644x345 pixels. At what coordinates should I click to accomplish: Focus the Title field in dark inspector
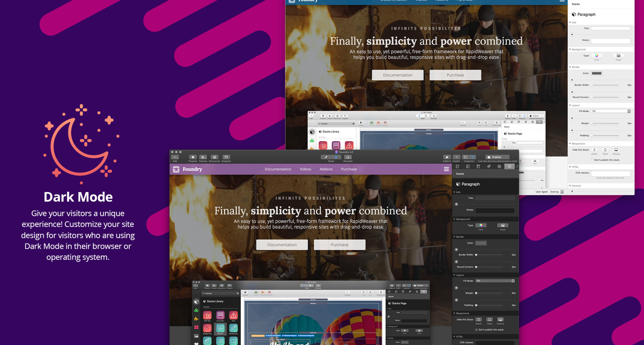pos(495,198)
